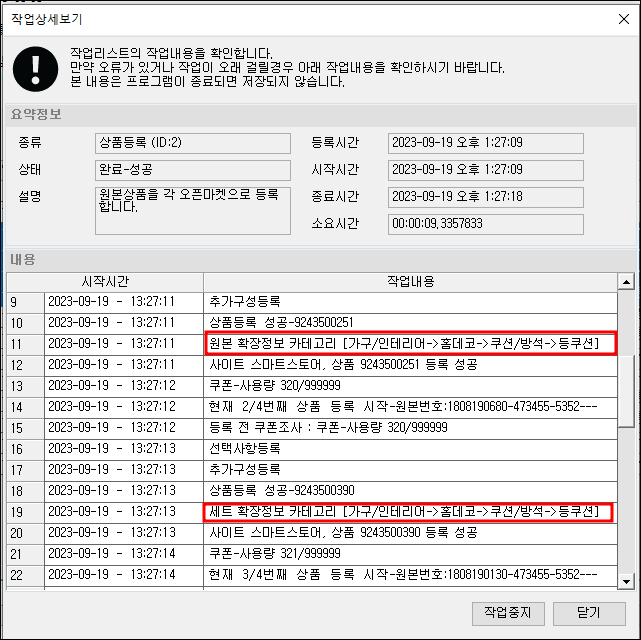Select row 상품등록 성공-9243500390
Screen dimensions: 641x640
coord(312,491)
